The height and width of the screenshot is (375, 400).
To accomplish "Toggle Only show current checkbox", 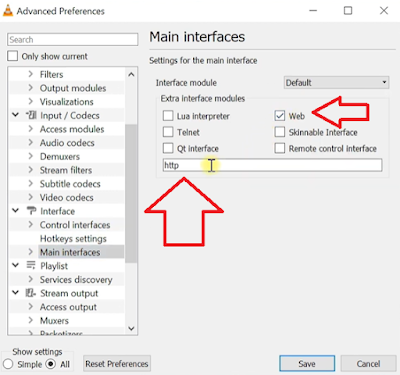I will click(x=13, y=56).
